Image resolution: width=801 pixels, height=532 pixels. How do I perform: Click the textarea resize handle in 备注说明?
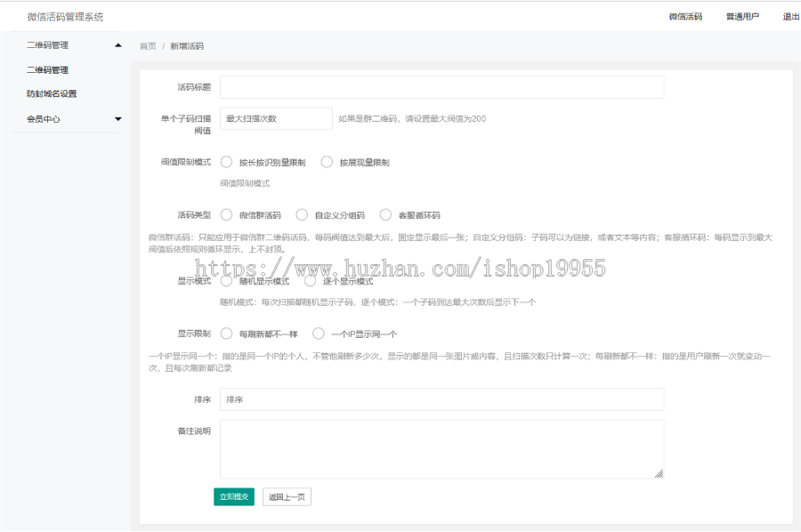pos(659,473)
